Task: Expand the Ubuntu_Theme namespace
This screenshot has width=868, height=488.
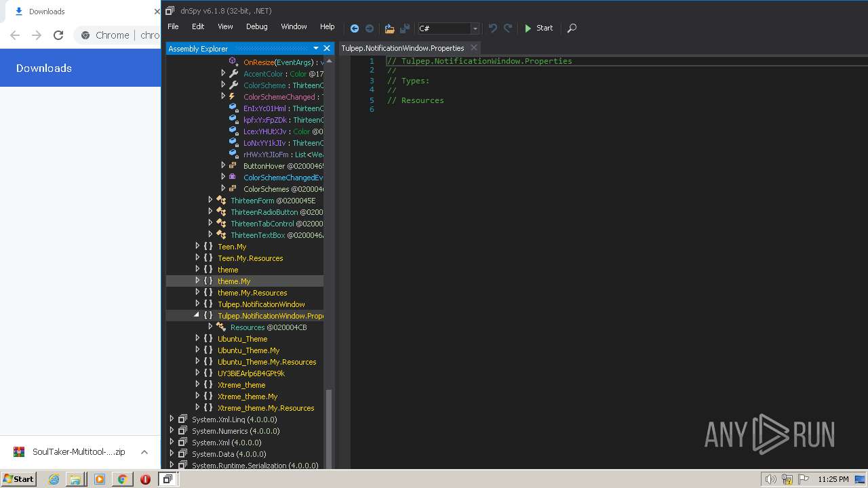Action: [x=197, y=338]
